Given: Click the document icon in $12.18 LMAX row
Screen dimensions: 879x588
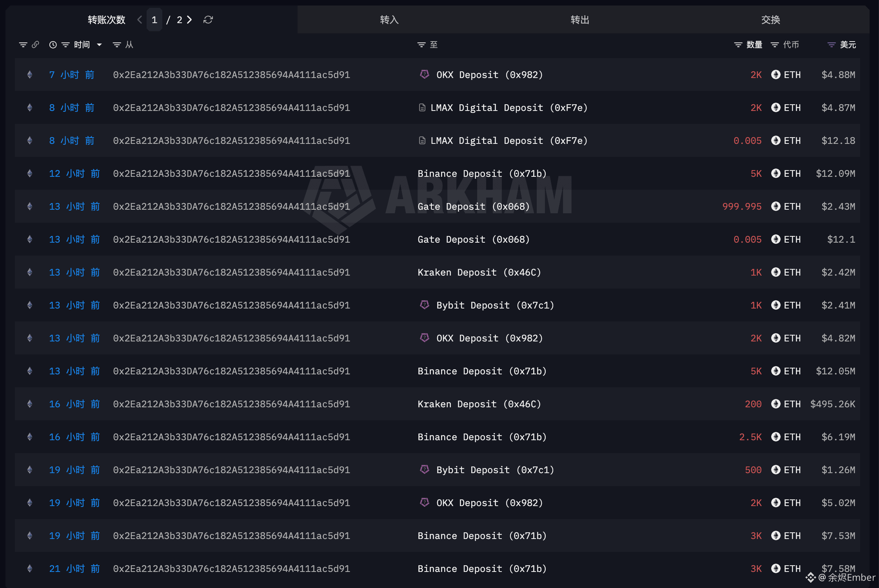Looking at the screenshot, I should (422, 140).
